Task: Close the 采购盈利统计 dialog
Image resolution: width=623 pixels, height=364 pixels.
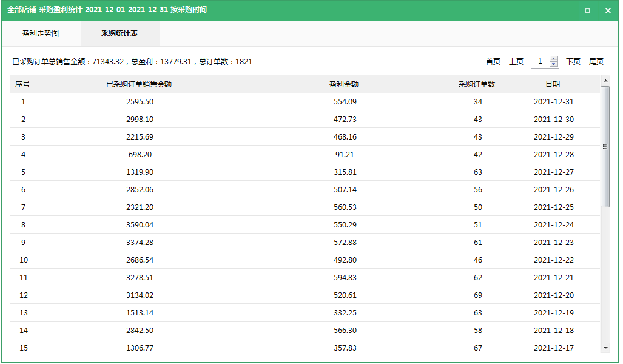Action: (608, 11)
